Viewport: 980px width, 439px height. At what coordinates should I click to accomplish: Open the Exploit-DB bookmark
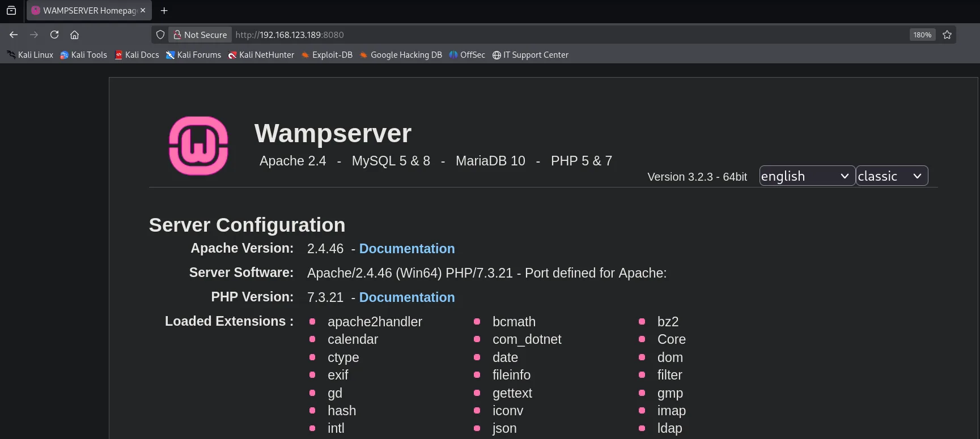(x=327, y=55)
